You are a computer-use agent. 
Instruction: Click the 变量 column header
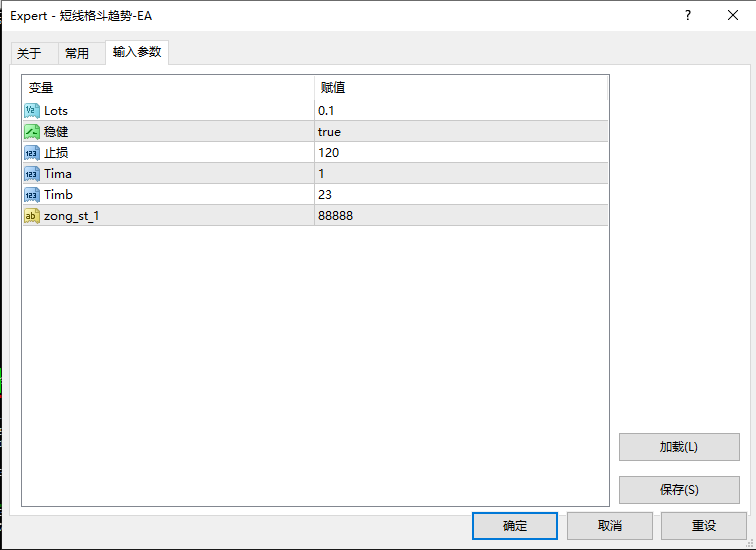click(168, 88)
